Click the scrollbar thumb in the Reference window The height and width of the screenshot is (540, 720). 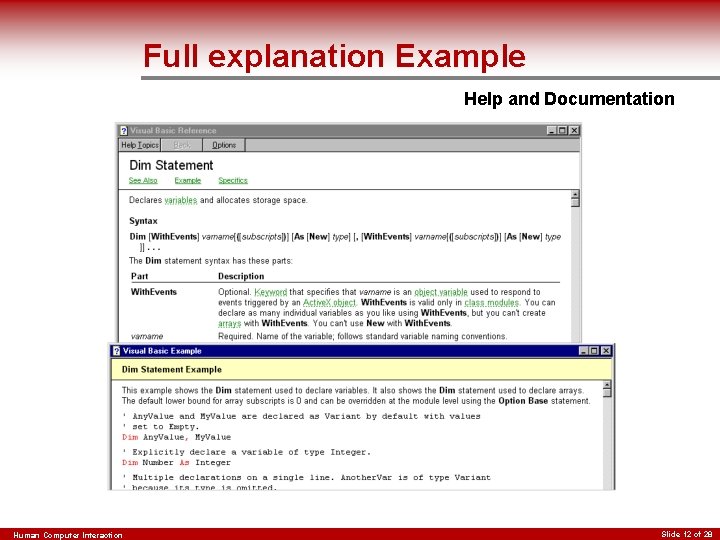575,202
